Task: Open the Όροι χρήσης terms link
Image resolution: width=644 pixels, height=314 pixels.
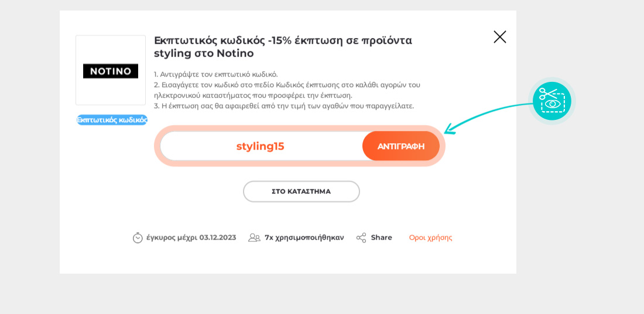Action: click(430, 237)
